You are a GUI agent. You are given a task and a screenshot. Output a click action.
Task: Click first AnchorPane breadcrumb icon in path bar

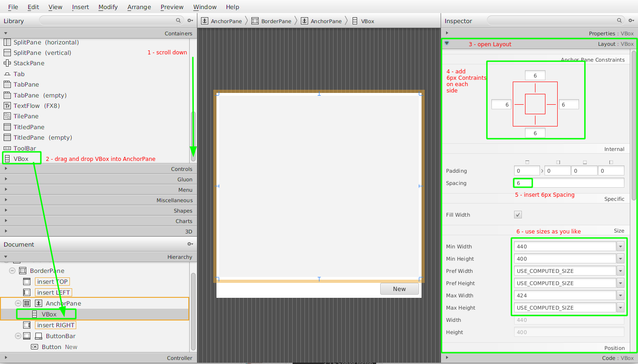pos(205,21)
